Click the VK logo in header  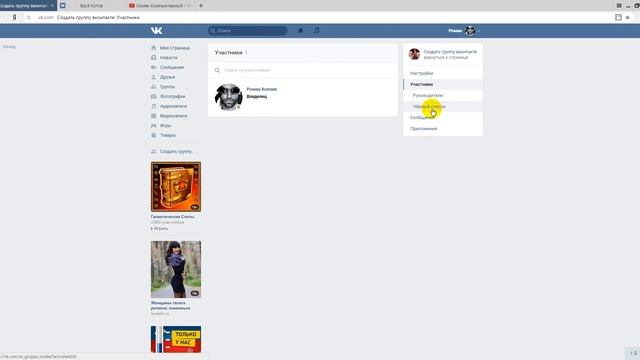[x=156, y=31]
